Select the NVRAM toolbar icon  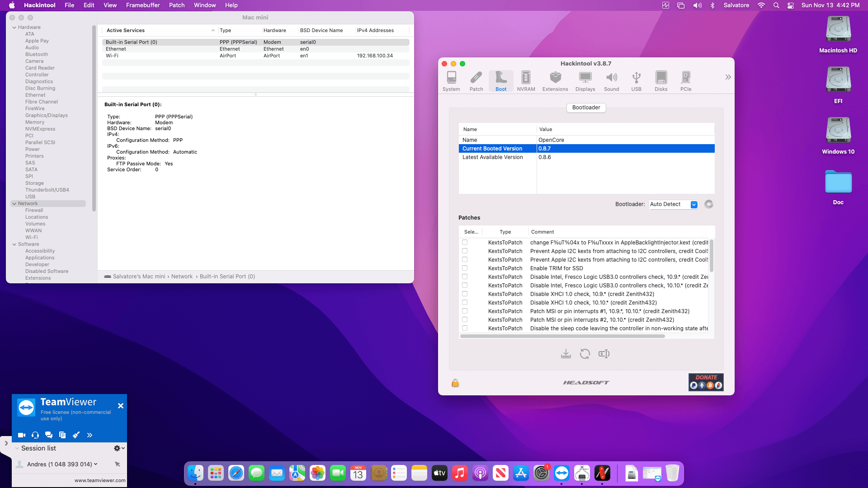click(x=526, y=81)
